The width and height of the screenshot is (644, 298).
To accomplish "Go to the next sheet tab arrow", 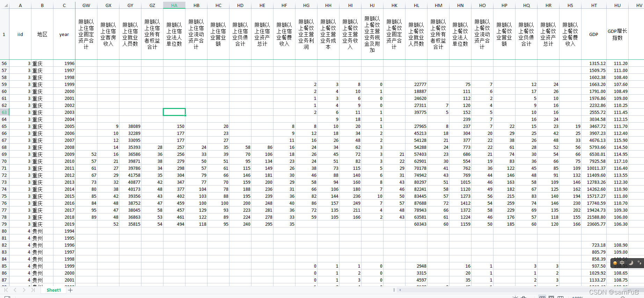I will 24,290.
